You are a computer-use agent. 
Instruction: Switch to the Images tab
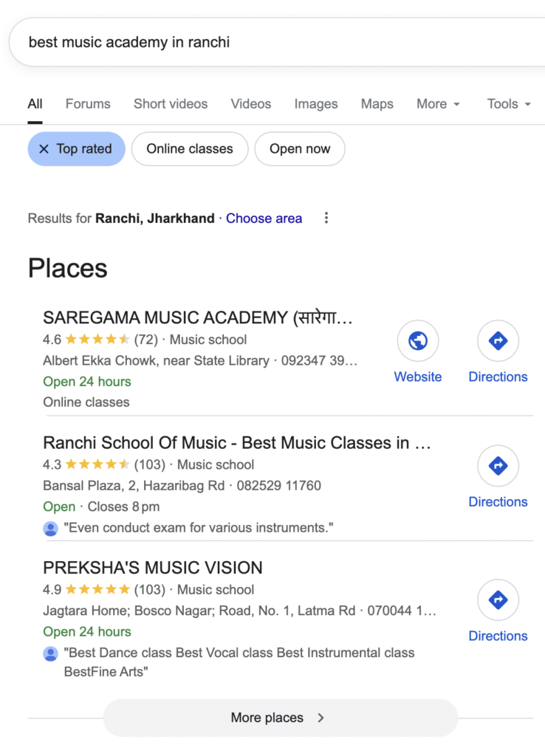(316, 104)
